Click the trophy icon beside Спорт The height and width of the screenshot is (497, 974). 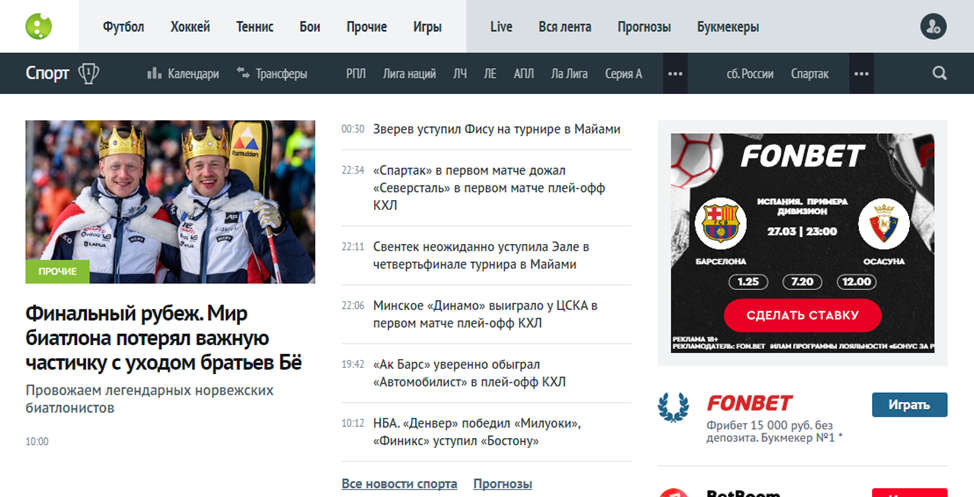click(89, 73)
